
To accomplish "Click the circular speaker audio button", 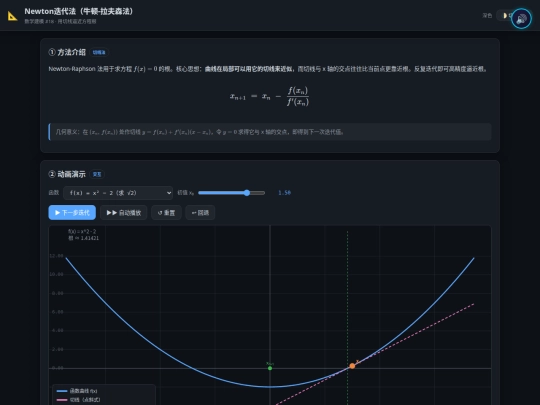I will coord(521,19).
